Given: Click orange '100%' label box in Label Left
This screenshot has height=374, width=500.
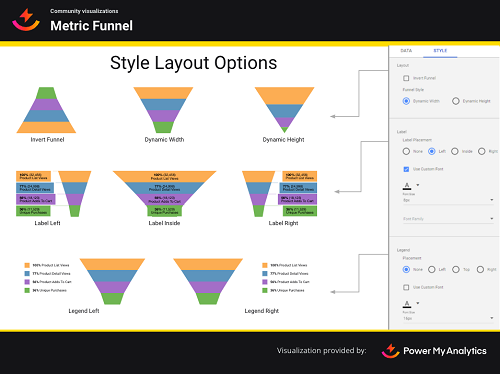Looking at the screenshot, I should (x=33, y=176).
